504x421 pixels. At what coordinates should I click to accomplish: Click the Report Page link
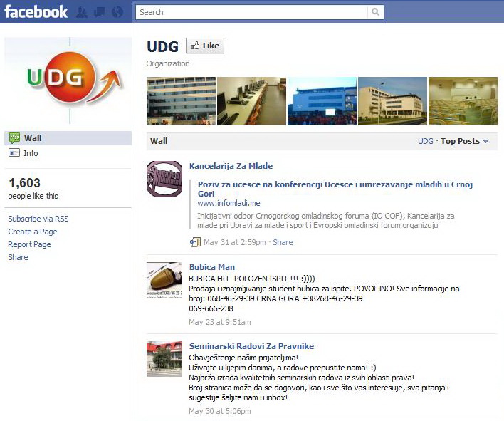(29, 244)
